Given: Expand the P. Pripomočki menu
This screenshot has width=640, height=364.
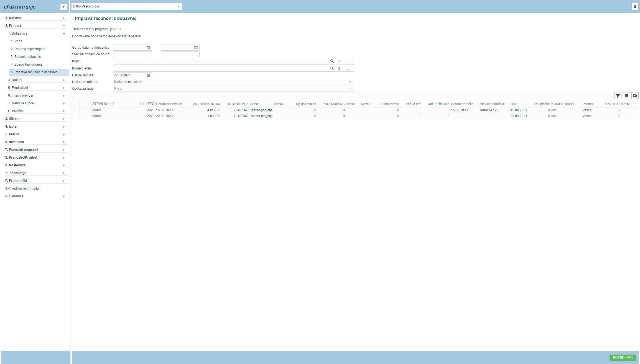Looking at the screenshot, I should click(x=36, y=181).
